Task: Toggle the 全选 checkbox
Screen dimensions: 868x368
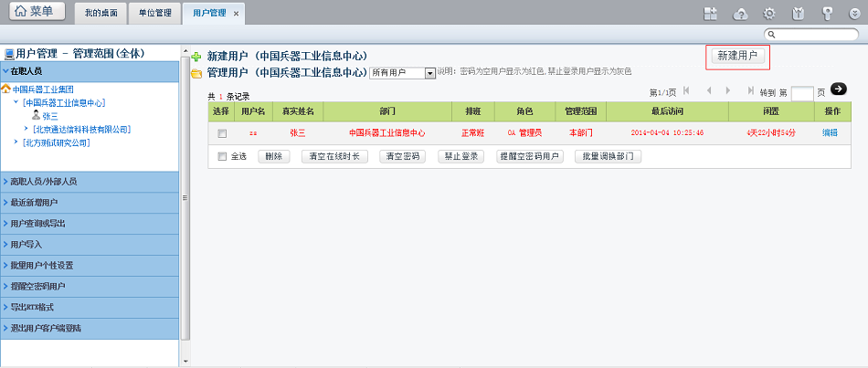Action: tap(222, 156)
